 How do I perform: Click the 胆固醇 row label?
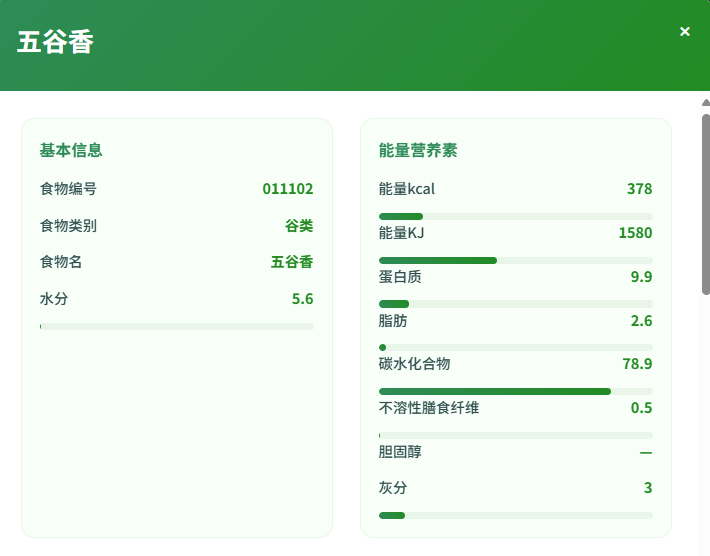(x=400, y=452)
